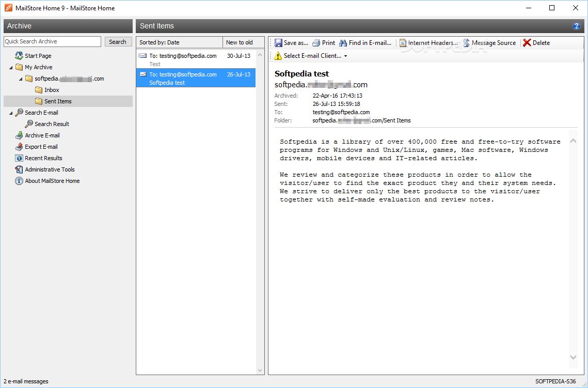The height and width of the screenshot is (388, 588).
Task: Click the Archive E-mail icon
Action: point(19,135)
